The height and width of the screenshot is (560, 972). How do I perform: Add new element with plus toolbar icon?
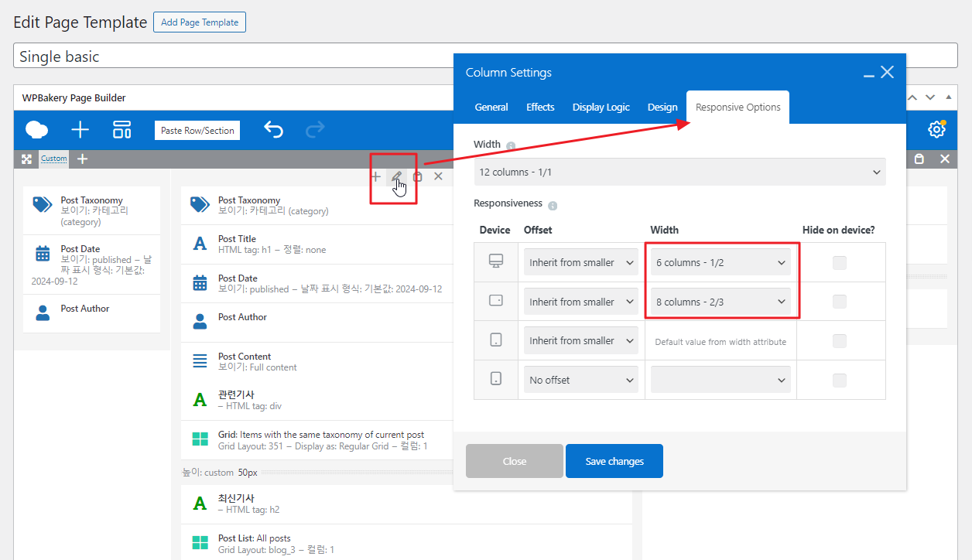(80, 130)
